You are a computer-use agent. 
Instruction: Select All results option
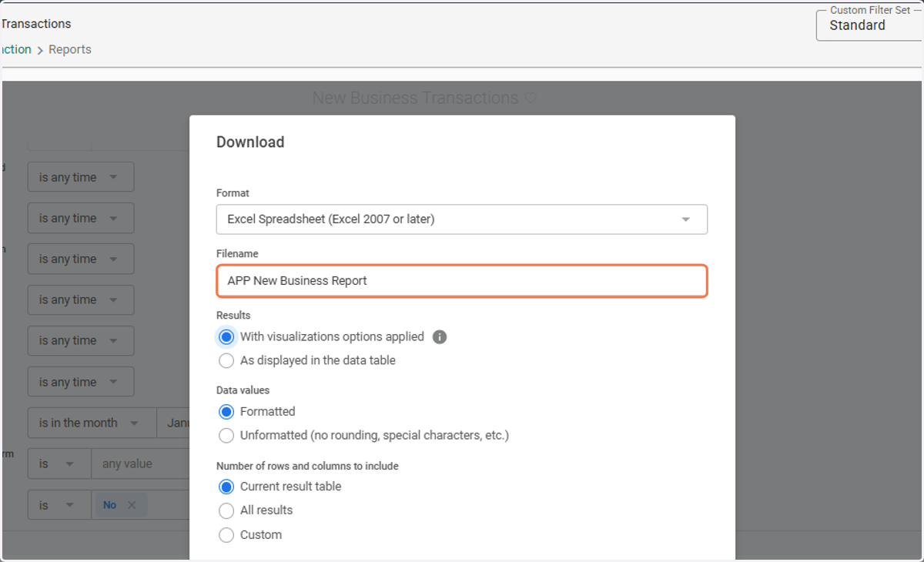pyautogui.click(x=226, y=510)
